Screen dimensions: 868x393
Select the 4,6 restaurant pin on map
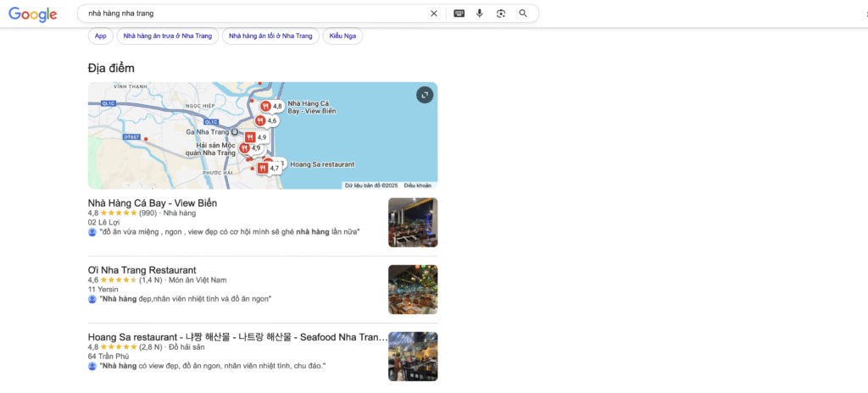click(x=267, y=120)
